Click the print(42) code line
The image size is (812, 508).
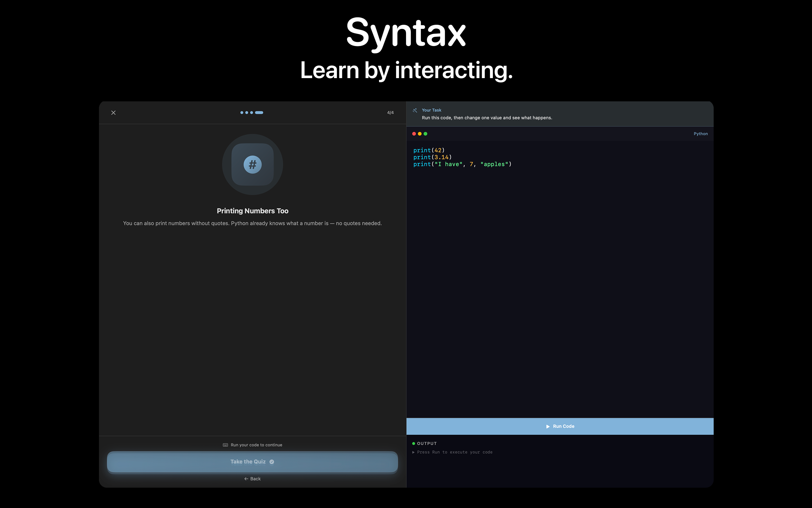coord(429,150)
